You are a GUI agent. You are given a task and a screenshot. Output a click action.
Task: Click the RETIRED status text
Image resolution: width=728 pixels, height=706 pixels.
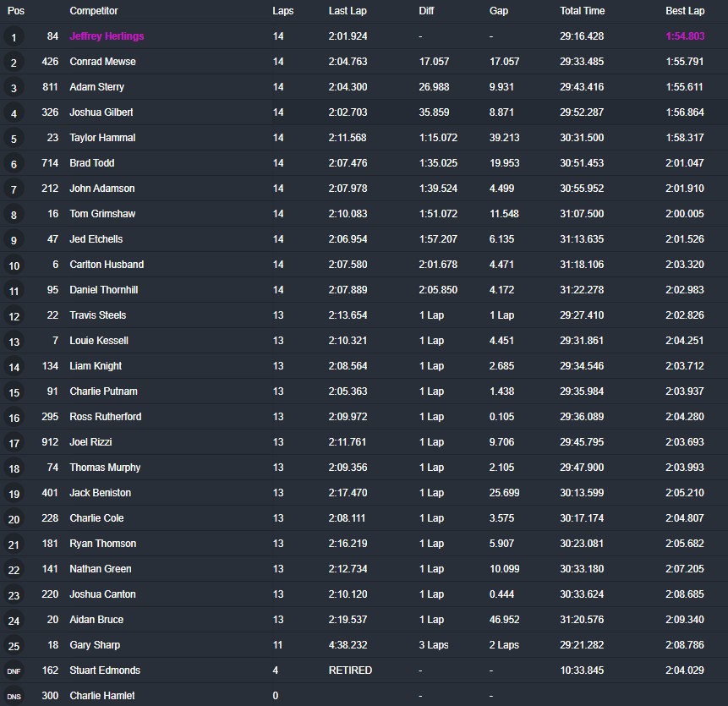pyautogui.click(x=351, y=670)
